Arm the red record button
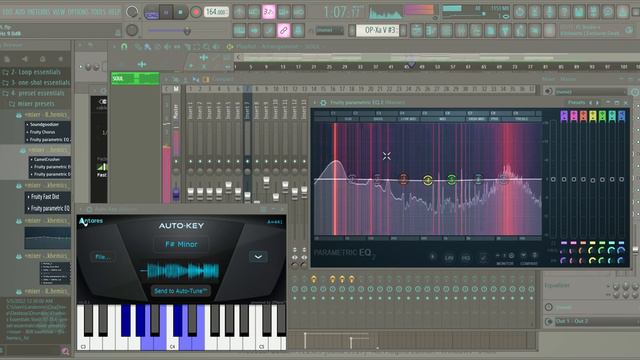Viewport: 640px width, 360px height. pos(196,12)
